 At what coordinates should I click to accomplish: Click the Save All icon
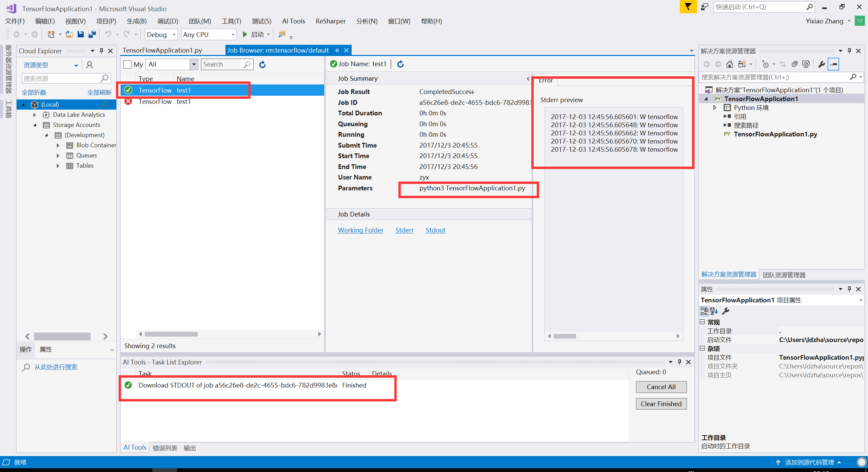coord(92,34)
